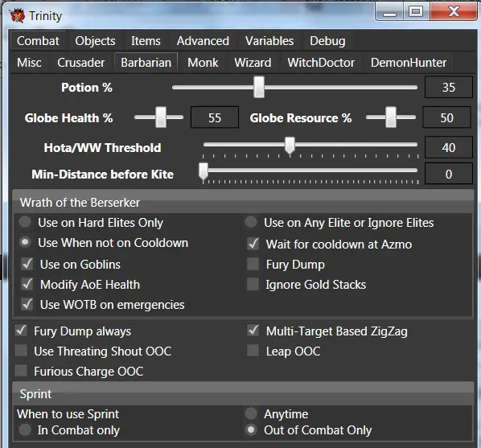The height and width of the screenshot is (448, 481).
Task: Close the Trinity window
Action: (454, 11)
